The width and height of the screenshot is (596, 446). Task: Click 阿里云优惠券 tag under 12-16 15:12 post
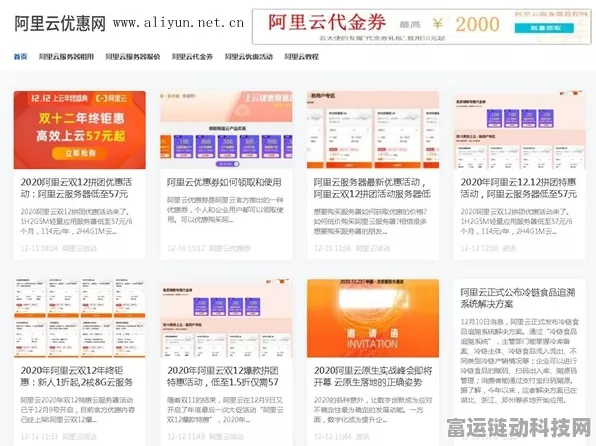click(x=230, y=248)
